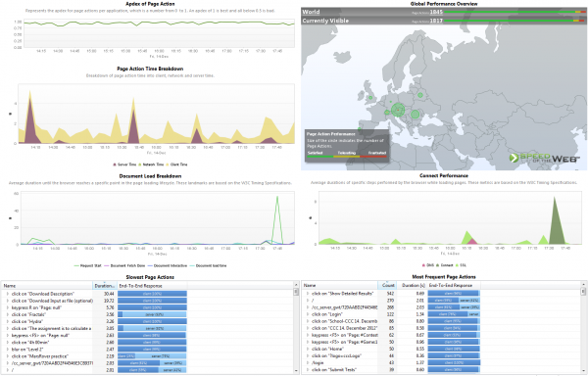
Task: Expand the 'click on "Download Description"' row
Action: coord(8,294)
